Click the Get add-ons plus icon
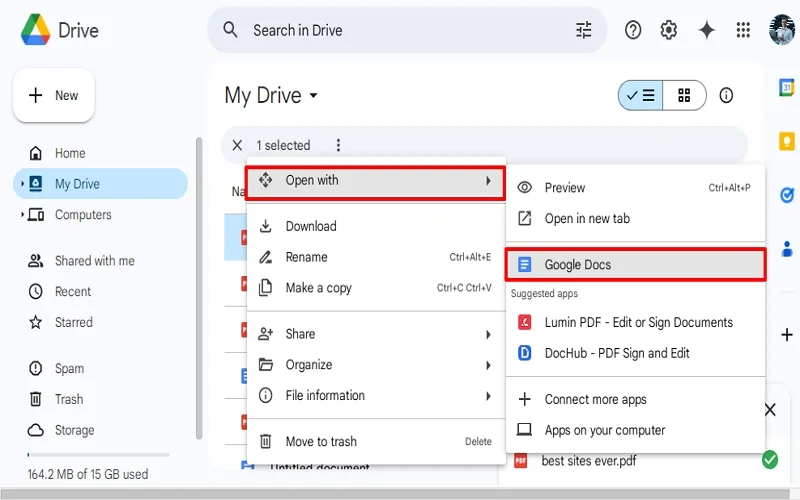Screen dimensions: 800x500 pyautogui.click(x=787, y=335)
